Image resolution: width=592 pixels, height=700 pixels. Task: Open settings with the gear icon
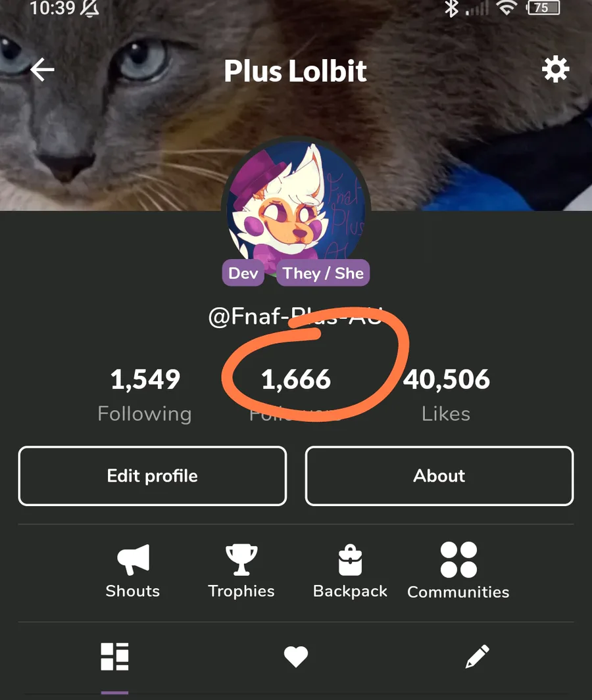tap(555, 69)
